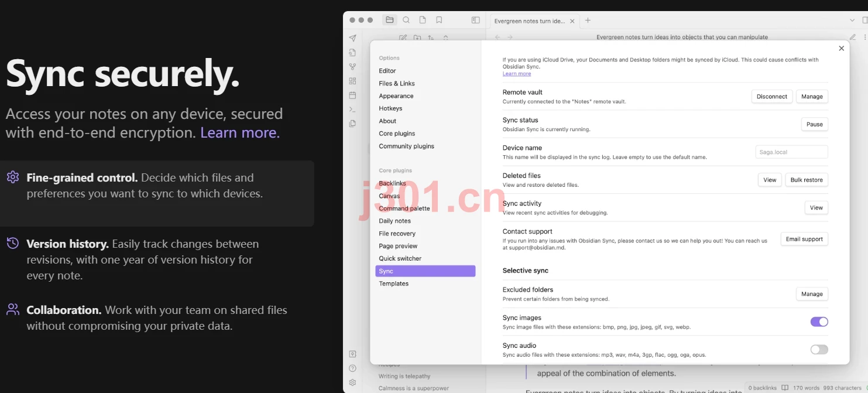Click the blank page icon beside search
The height and width of the screenshot is (393, 868).
tap(423, 20)
